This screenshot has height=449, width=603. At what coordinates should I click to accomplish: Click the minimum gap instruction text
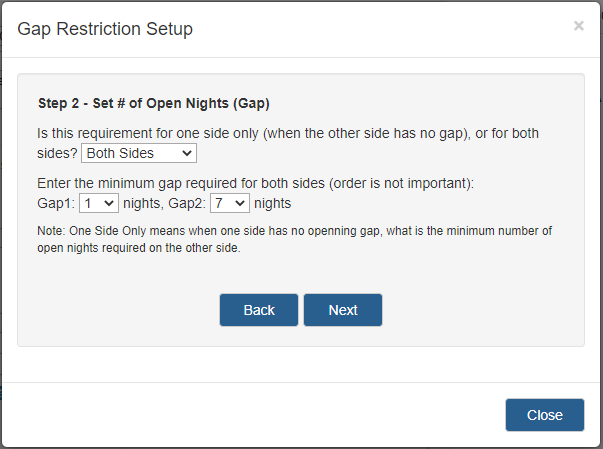255,183
